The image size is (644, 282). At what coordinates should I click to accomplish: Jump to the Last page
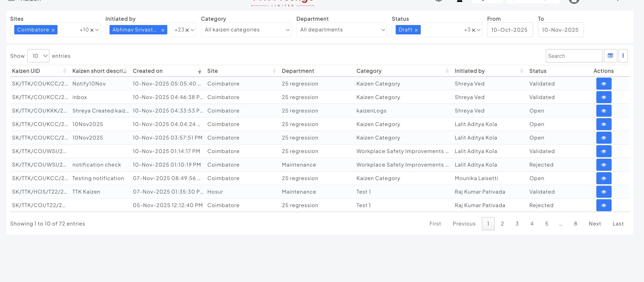tap(618, 224)
